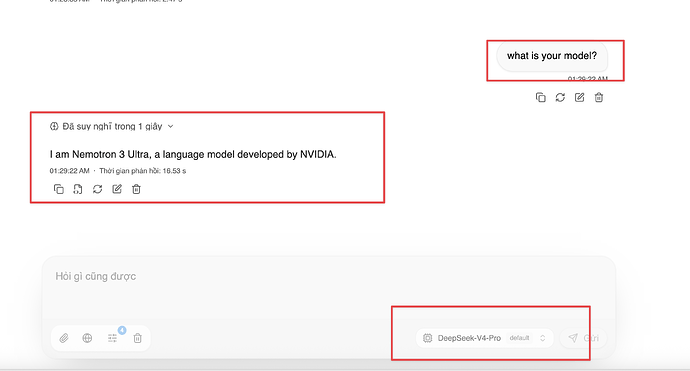Edit the user message "what is your model?"
690x371 pixels.
(579, 97)
